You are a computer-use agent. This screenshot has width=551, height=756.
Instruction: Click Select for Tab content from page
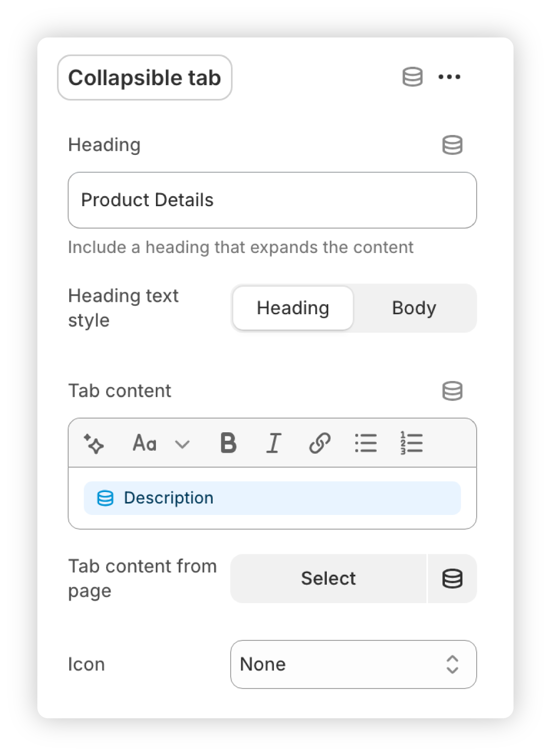click(328, 579)
